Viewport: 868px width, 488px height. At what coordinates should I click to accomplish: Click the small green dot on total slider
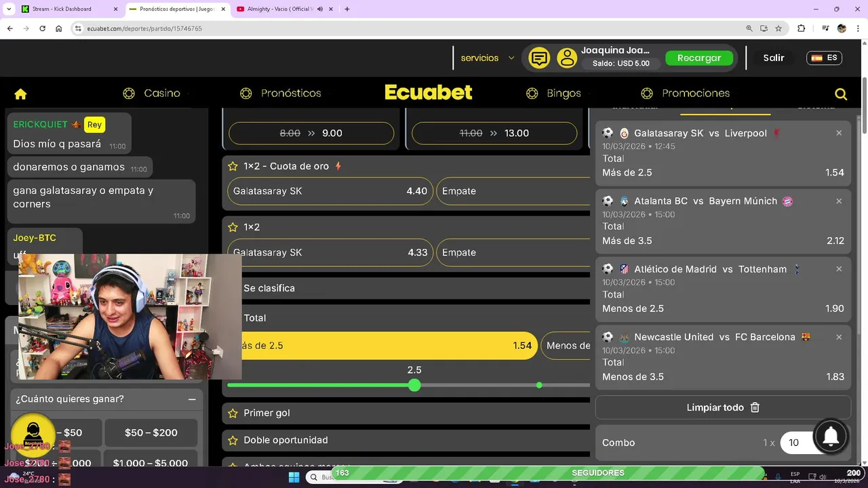tap(539, 385)
